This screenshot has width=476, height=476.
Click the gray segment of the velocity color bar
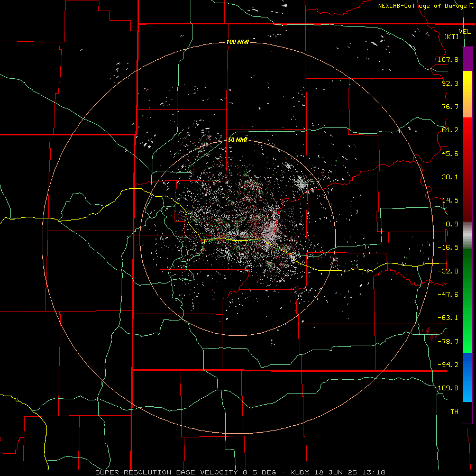[x=467, y=235]
